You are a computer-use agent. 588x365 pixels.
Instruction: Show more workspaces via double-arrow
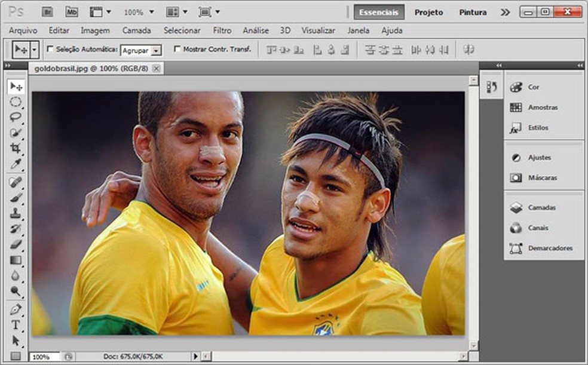pos(506,12)
